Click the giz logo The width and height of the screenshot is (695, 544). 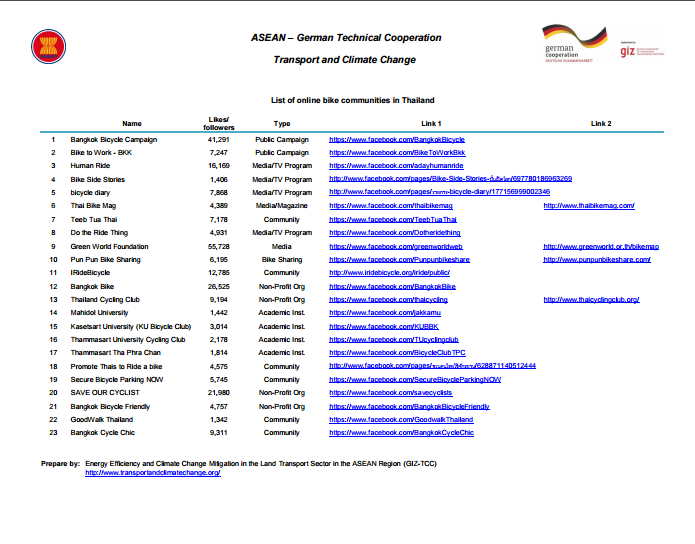(x=642, y=50)
